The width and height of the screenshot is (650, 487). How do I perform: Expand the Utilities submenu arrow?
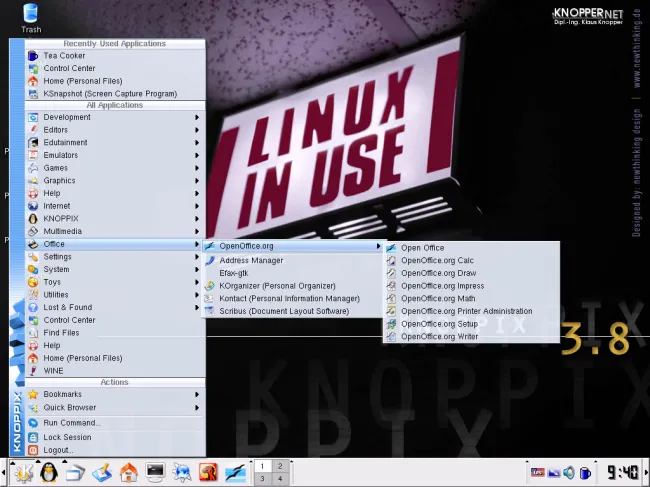(197, 295)
